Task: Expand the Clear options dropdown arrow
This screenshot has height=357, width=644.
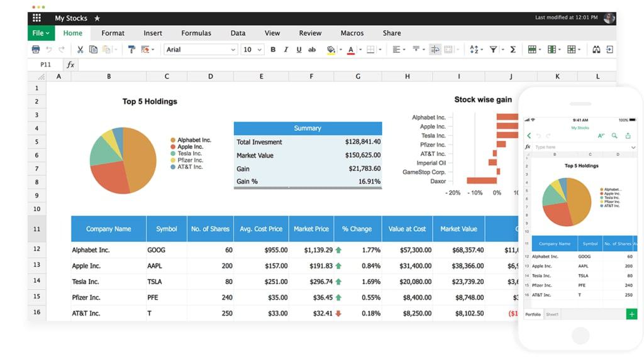Action: 153,50
